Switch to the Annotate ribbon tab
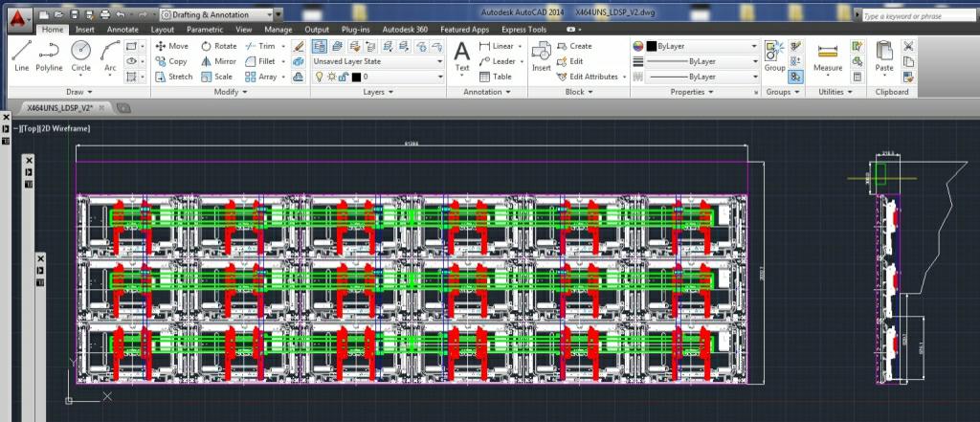 (x=122, y=30)
